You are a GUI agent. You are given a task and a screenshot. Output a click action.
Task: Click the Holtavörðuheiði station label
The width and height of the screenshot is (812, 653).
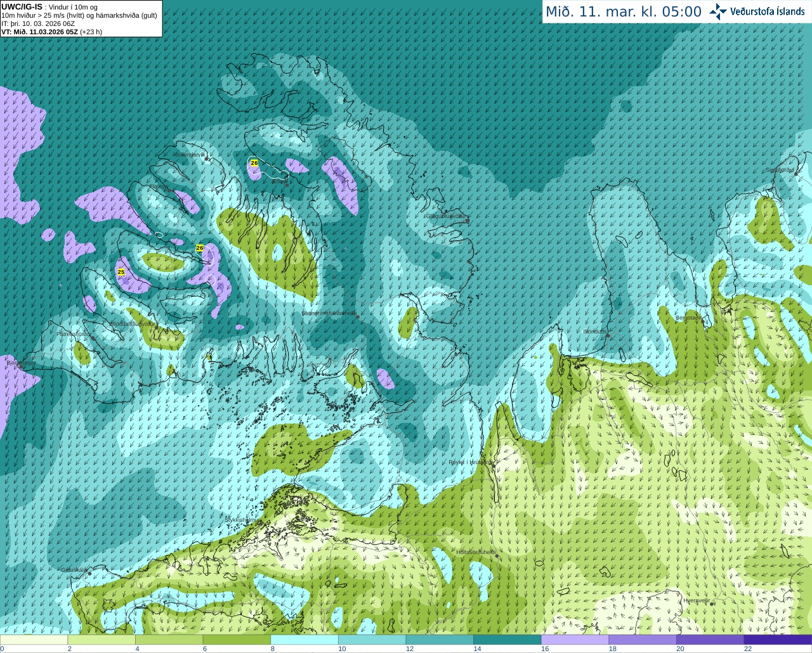[x=475, y=552]
